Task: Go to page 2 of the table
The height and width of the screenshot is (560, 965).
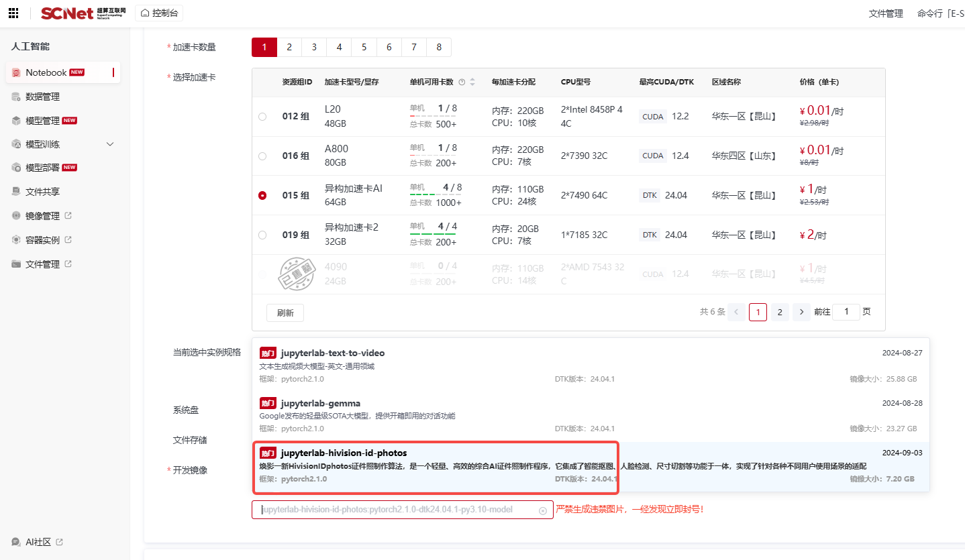Action: (779, 312)
